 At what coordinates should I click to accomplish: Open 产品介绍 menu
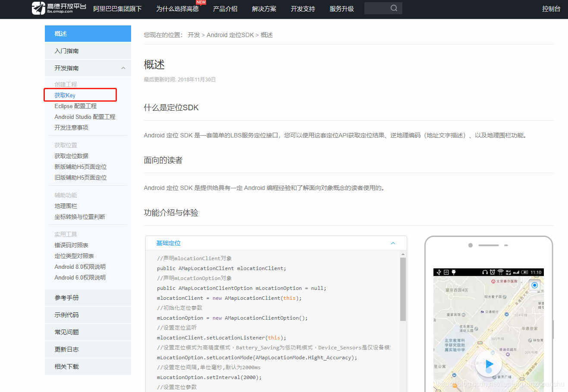click(225, 9)
